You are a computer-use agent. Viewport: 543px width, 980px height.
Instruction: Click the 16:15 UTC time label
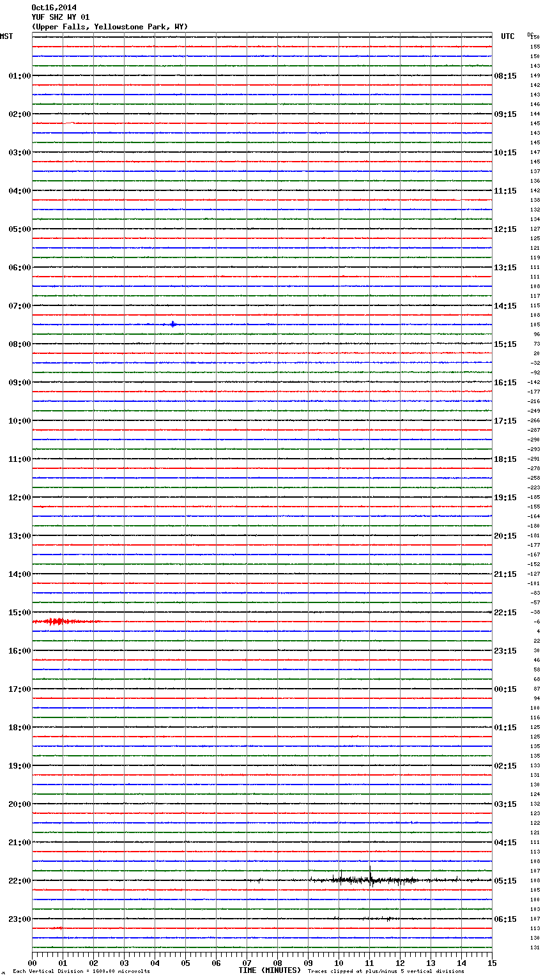tap(505, 383)
